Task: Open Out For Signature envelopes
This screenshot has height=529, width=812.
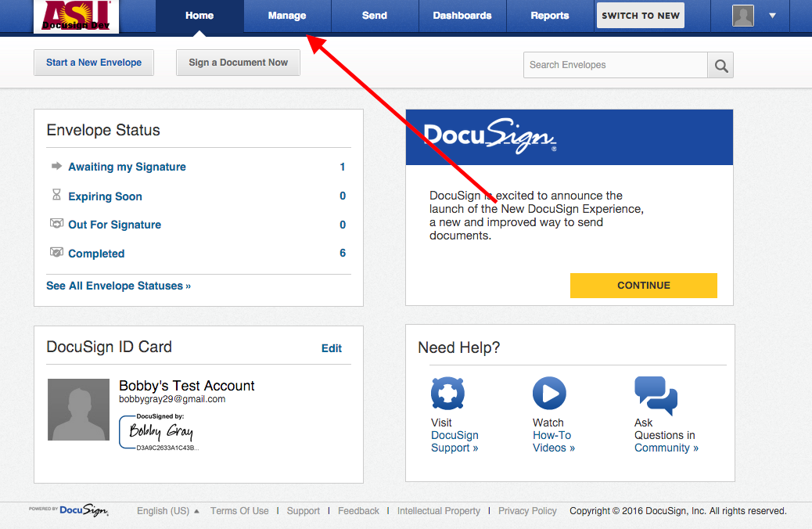Action: pos(114,225)
